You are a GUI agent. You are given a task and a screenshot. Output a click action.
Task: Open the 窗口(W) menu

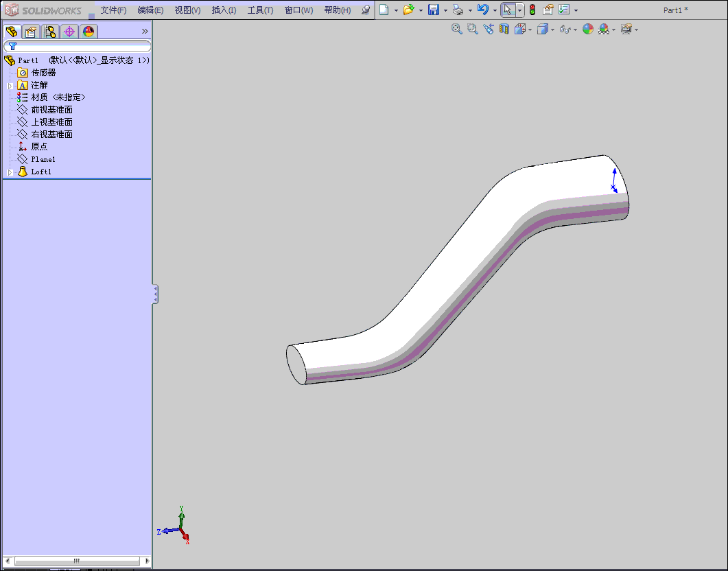click(x=298, y=10)
